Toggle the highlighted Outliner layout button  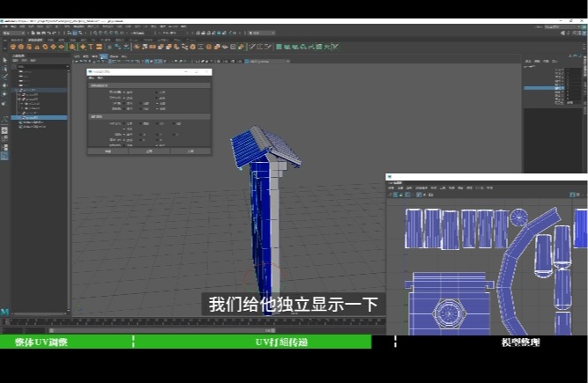(x=4, y=156)
